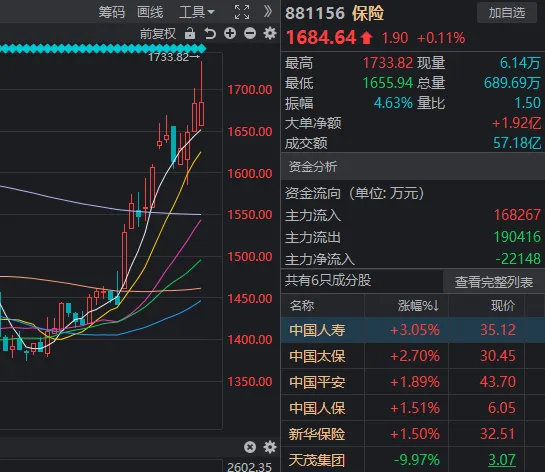Select the 新华保险 stock row
The image size is (545, 472).
413,434
